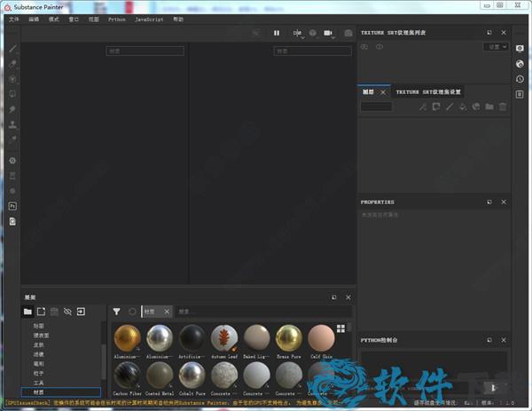532x411 pixels.
Task: Click the new shelf tab icon
Action: pos(41,312)
